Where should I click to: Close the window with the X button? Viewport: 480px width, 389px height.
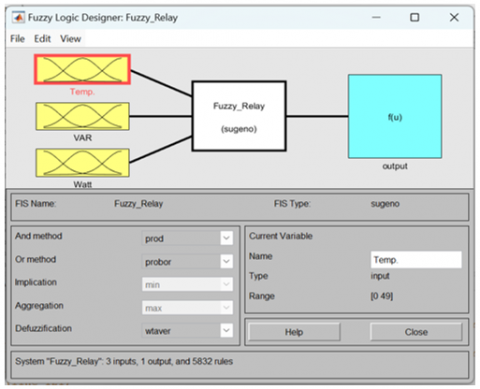click(454, 17)
